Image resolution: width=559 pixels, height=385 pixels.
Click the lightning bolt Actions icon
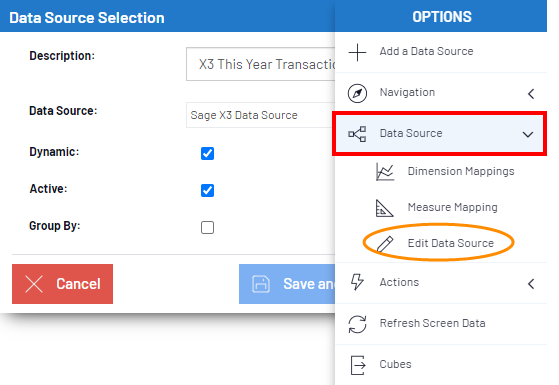click(x=357, y=282)
